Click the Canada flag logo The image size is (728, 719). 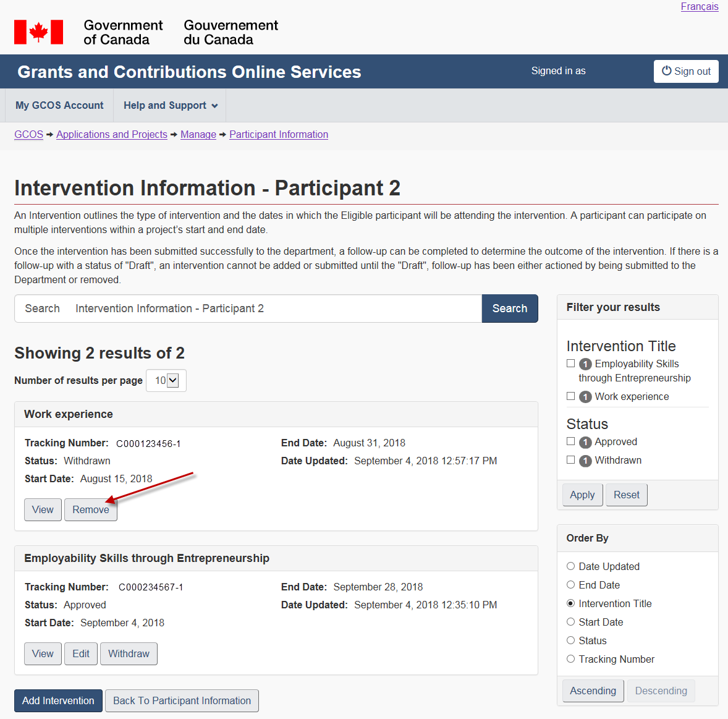click(38, 32)
